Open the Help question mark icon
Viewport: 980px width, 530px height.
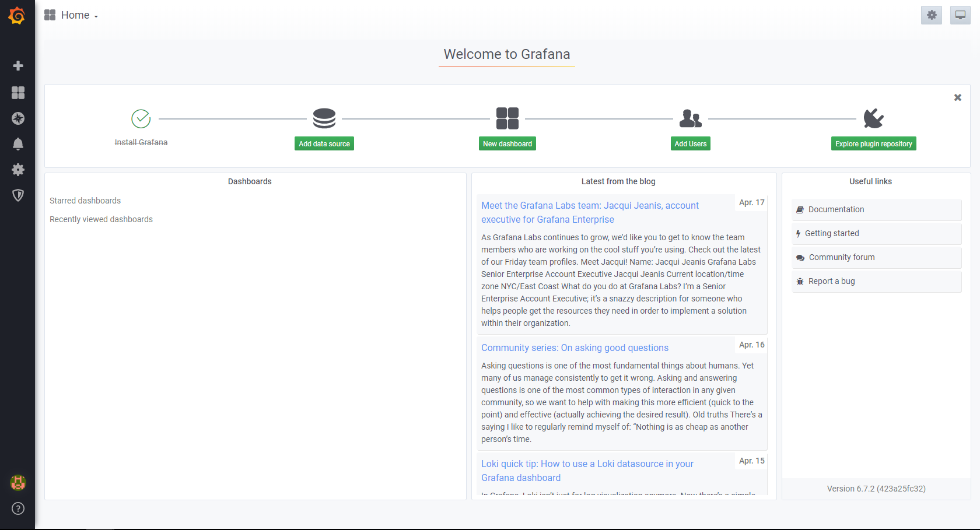[18, 508]
